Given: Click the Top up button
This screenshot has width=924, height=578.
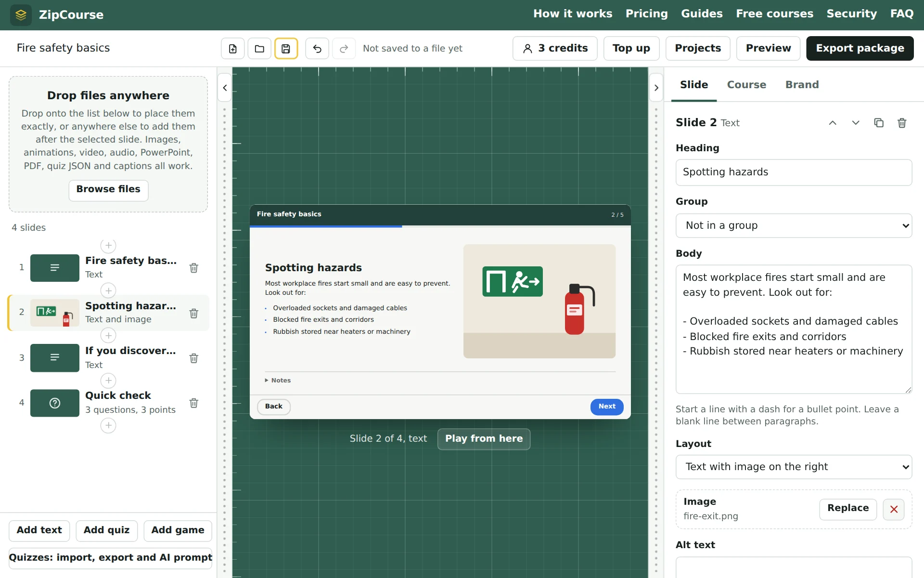Looking at the screenshot, I should pyautogui.click(x=631, y=49).
